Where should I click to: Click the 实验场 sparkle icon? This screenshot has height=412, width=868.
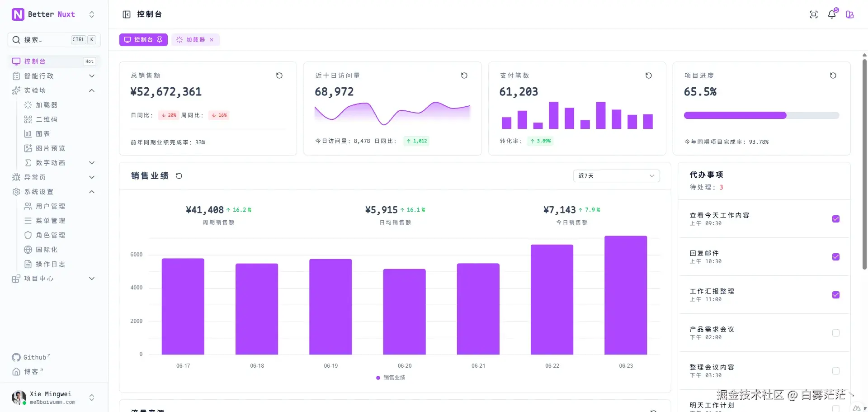tap(16, 90)
